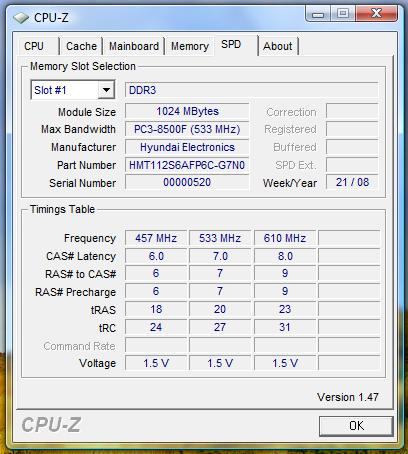The width and height of the screenshot is (408, 454).
Task: Select the CAS# Latency 6.0 cell
Action: tap(156, 256)
